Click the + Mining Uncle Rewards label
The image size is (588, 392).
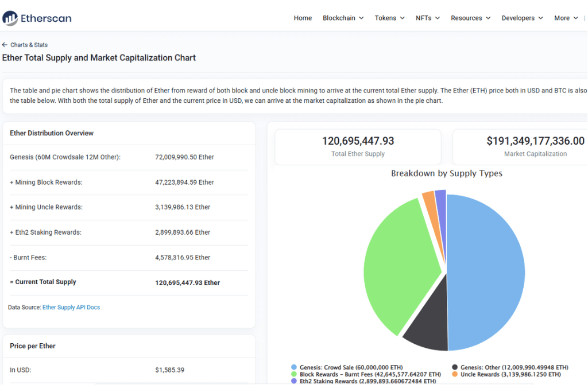point(46,207)
